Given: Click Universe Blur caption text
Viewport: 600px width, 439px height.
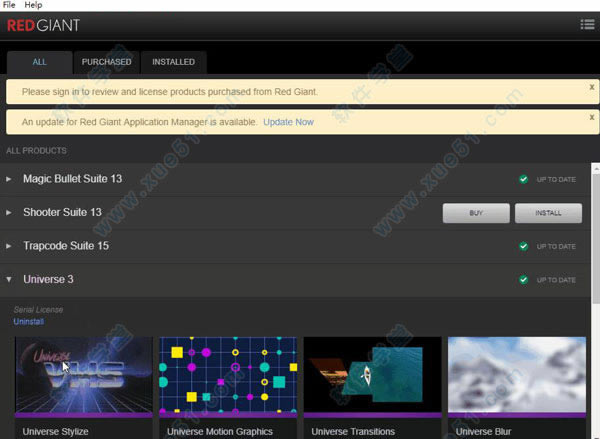Looking at the screenshot, I should pos(483,432).
